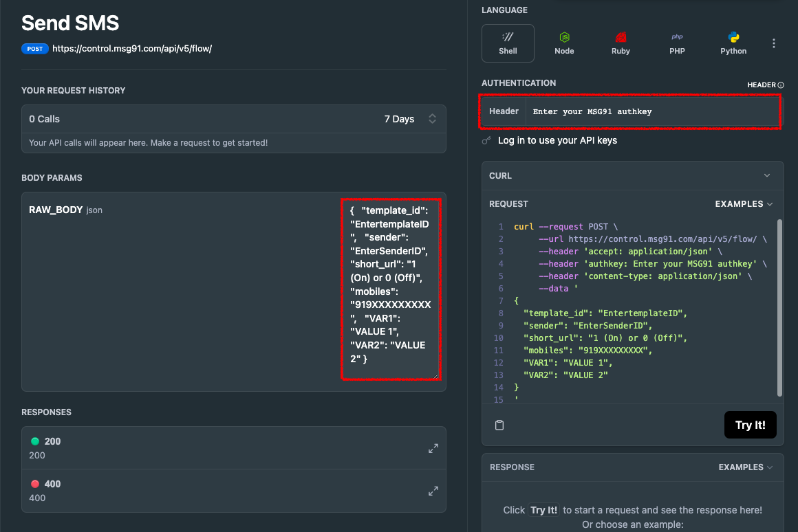The width and height of the screenshot is (798, 532).
Task: Click the '--header content-type: application/json' line
Action: [x=645, y=276]
